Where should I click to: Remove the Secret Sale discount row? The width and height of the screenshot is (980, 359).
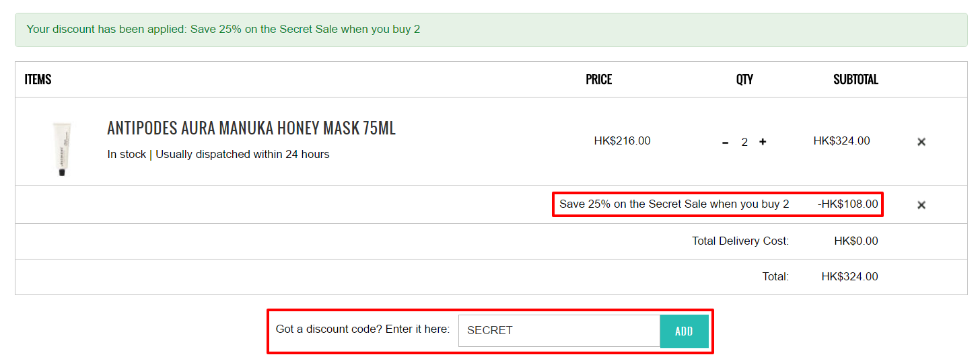coord(921,204)
